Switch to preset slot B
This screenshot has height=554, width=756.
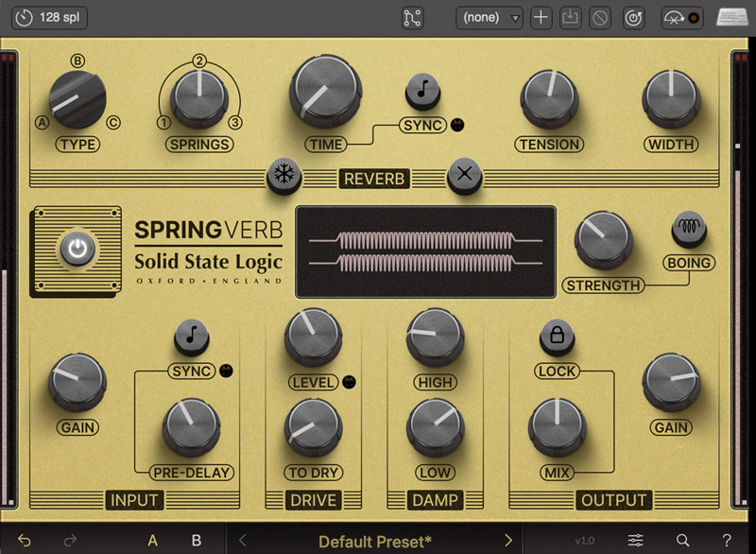(197, 541)
